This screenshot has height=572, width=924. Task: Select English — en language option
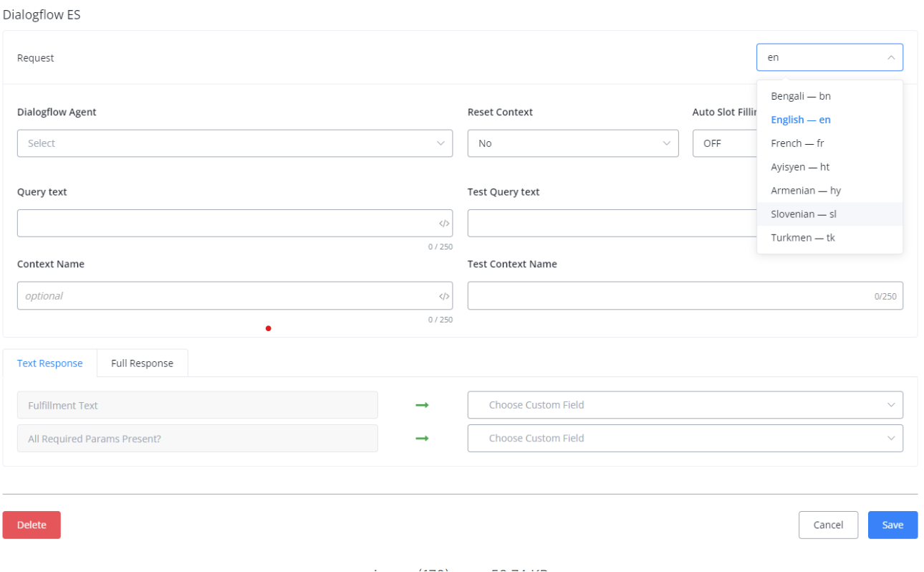tap(829, 120)
